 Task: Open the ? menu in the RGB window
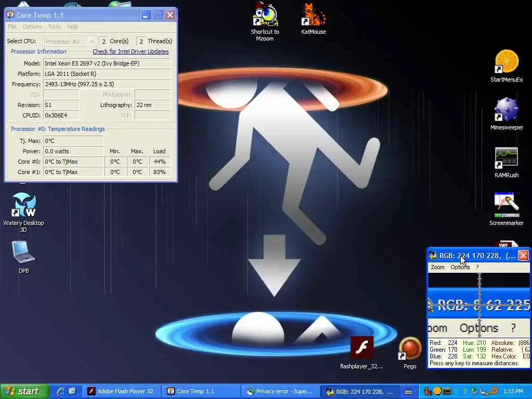[x=477, y=267]
